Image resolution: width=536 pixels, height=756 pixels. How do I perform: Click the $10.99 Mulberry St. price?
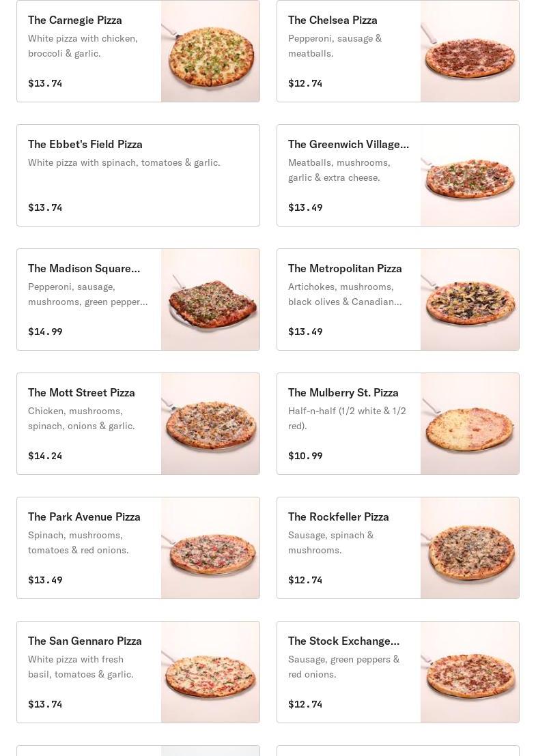click(x=305, y=456)
